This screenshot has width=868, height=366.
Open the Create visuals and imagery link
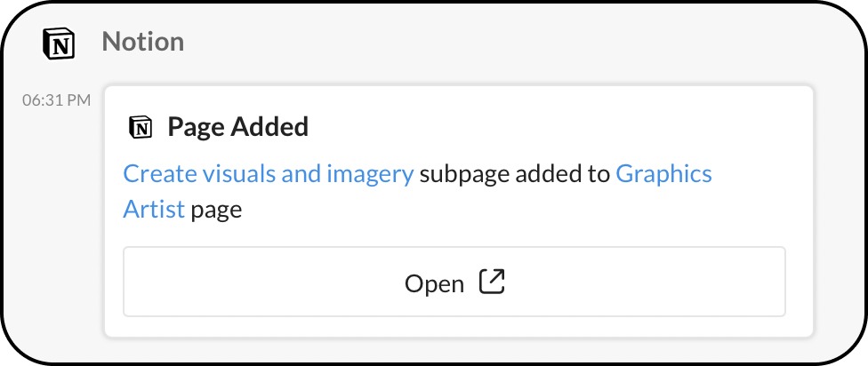[x=268, y=174]
